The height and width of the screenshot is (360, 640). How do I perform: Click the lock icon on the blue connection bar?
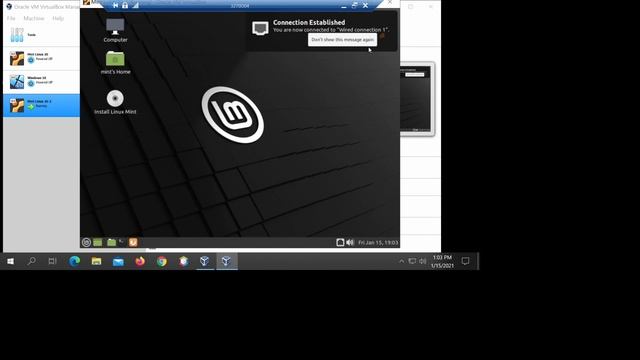[125, 5]
